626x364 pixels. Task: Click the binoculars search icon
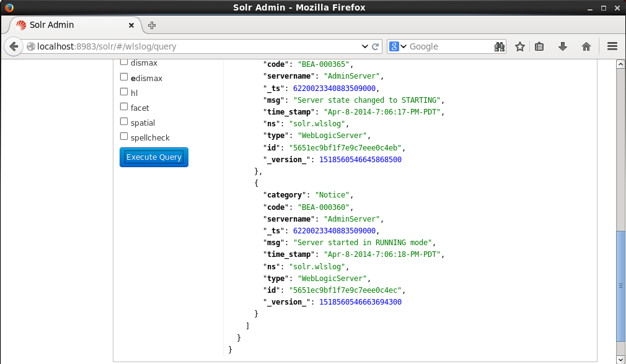click(499, 46)
